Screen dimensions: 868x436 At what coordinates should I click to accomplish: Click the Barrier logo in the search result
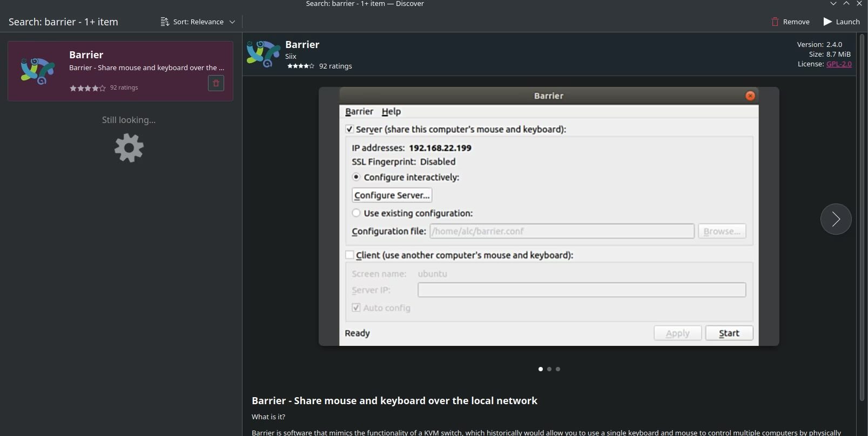[37, 71]
